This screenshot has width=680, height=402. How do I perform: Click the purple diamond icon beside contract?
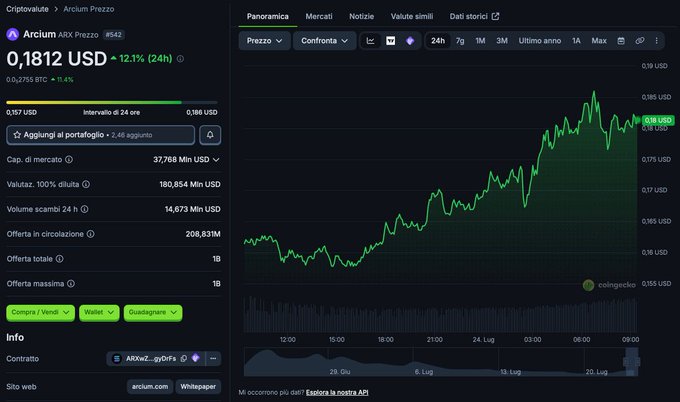(x=196, y=358)
